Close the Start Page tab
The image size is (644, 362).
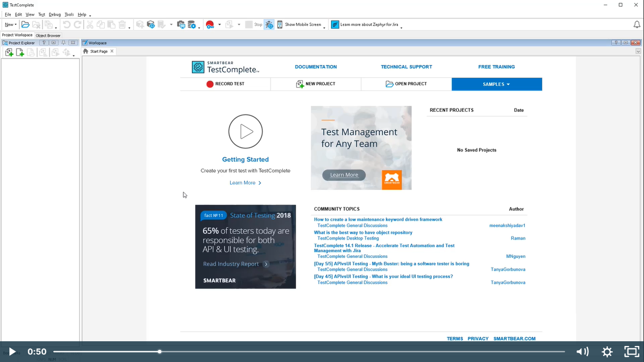(x=112, y=51)
